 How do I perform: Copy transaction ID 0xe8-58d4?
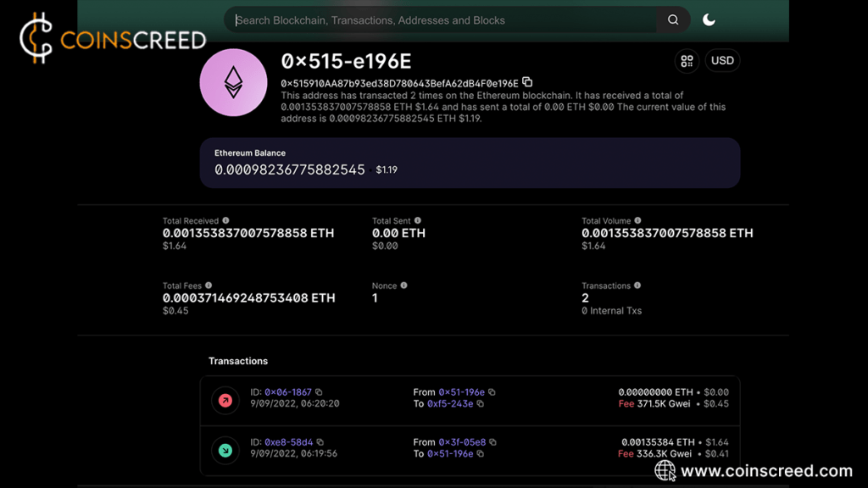[x=322, y=441]
